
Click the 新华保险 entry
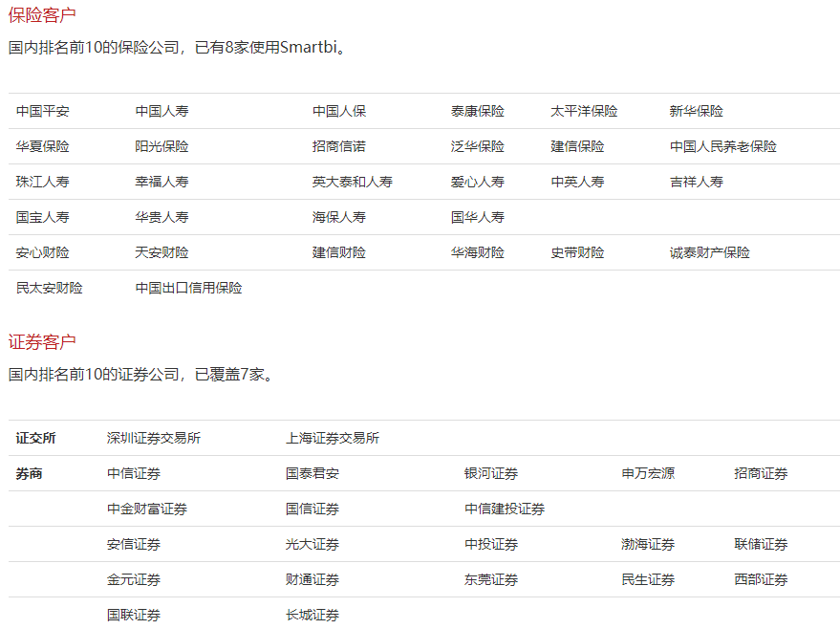pos(697,111)
